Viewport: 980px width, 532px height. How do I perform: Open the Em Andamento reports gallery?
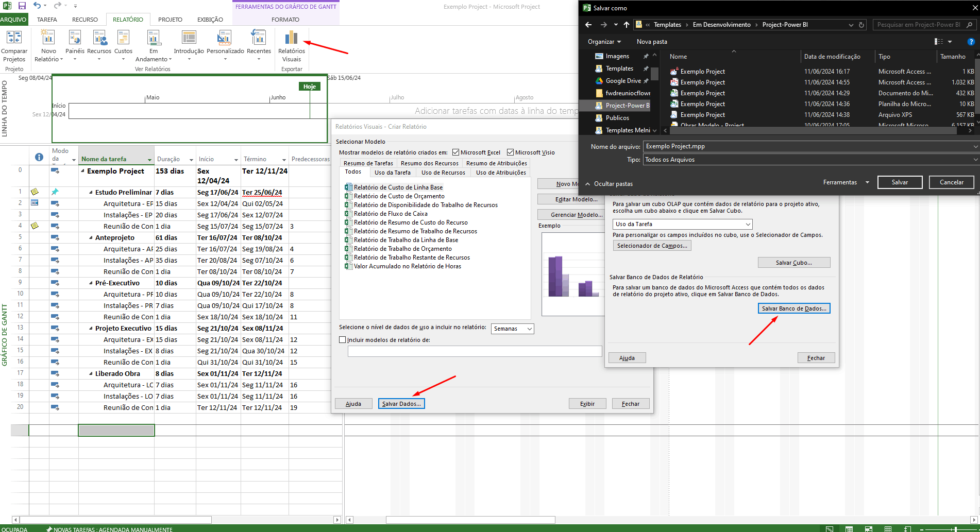coord(154,46)
